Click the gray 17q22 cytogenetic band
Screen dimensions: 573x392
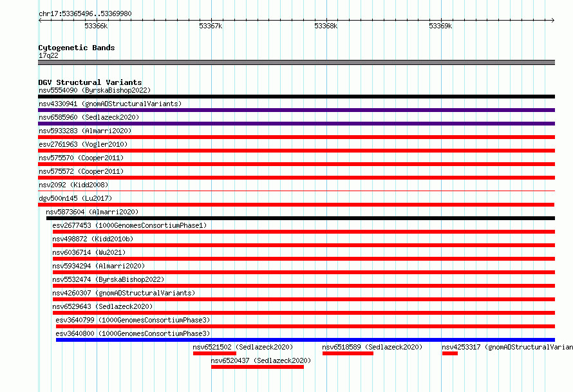coord(296,62)
